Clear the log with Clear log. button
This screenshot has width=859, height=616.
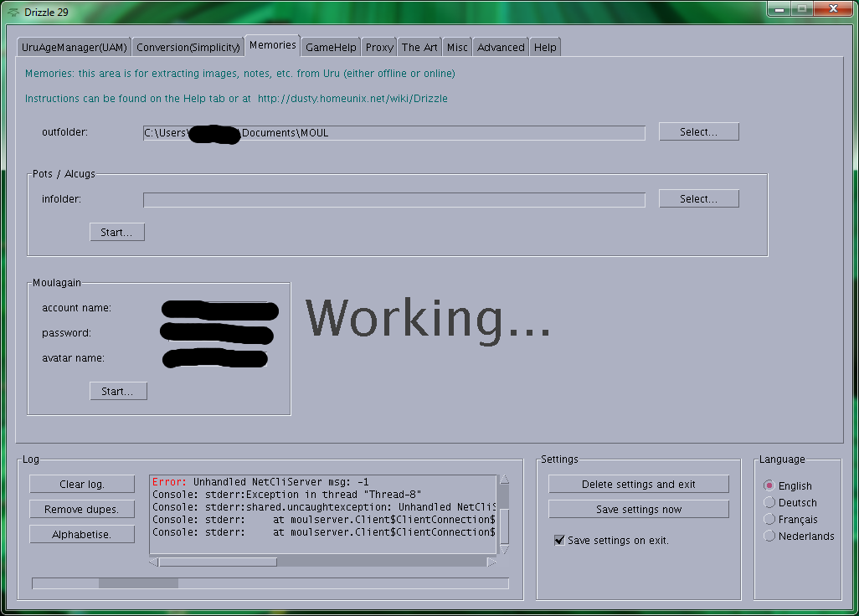[x=81, y=484]
